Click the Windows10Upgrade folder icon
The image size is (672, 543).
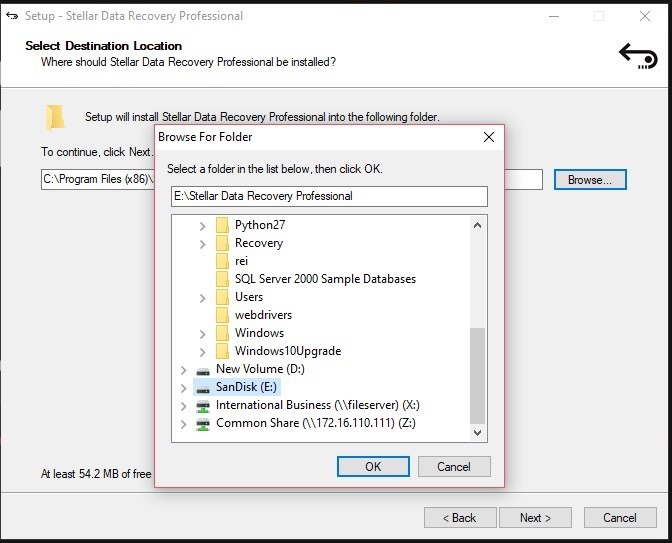point(222,351)
